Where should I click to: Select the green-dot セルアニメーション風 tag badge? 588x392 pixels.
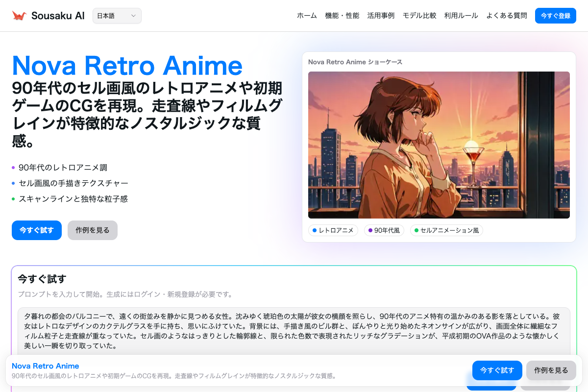pyautogui.click(x=446, y=230)
